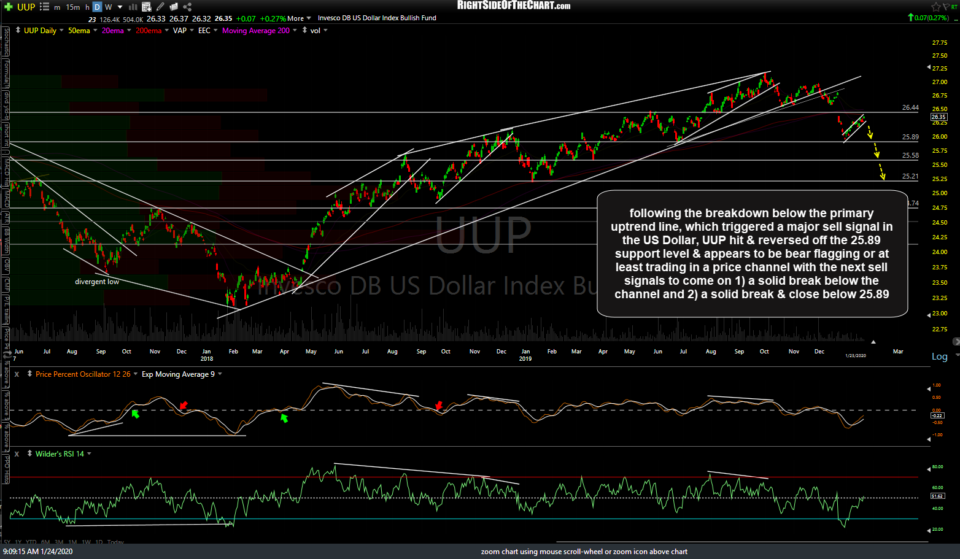The height and width of the screenshot is (559, 960).
Task: Click the UUP ticker symbol field
Action: (x=26, y=7)
